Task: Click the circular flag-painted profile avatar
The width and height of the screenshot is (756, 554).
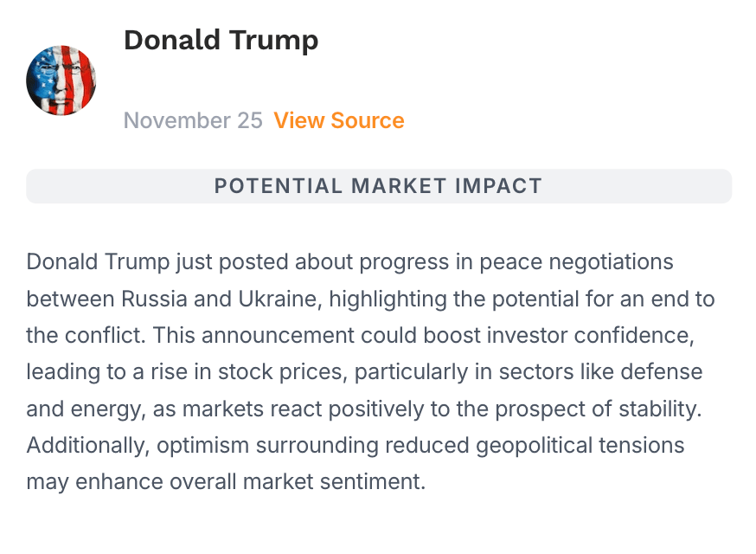Action: (61, 81)
